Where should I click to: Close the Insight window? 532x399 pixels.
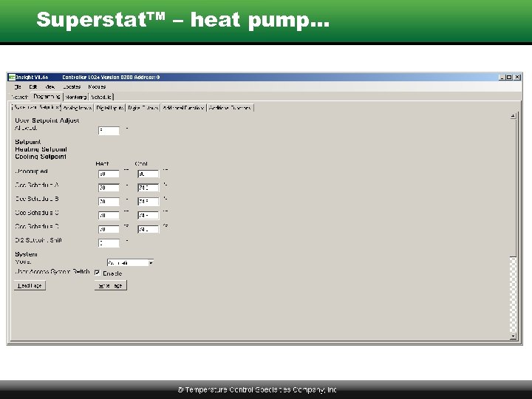tap(517, 78)
